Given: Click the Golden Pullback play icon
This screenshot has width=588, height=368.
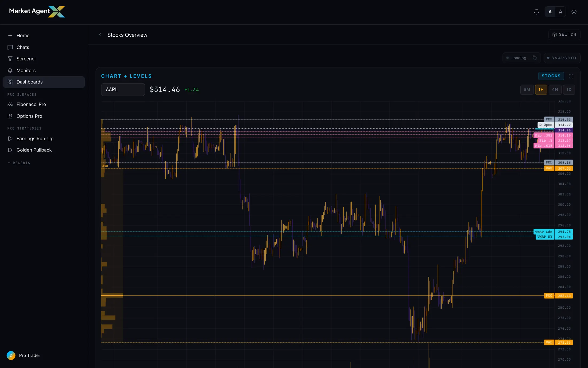Looking at the screenshot, I should (x=10, y=150).
